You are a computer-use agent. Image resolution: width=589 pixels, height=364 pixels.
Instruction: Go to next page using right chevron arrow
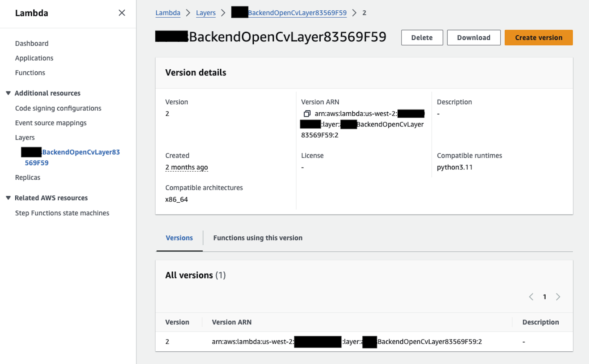[558, 297]
